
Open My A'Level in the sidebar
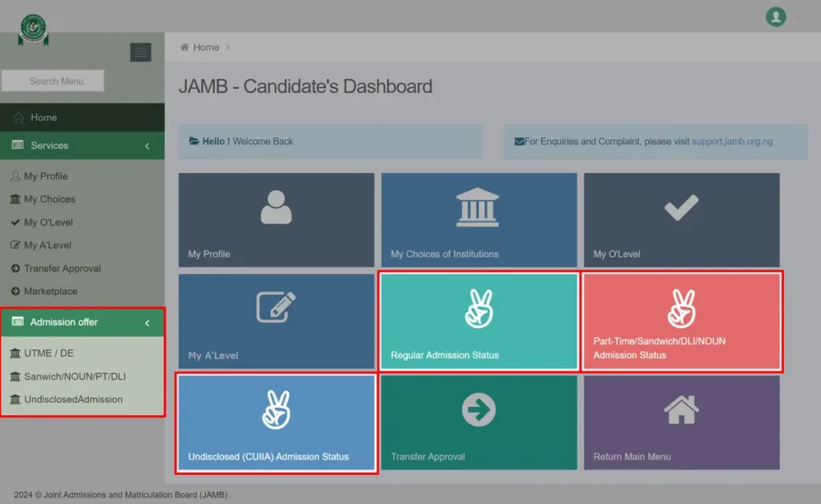coord(47,245)
